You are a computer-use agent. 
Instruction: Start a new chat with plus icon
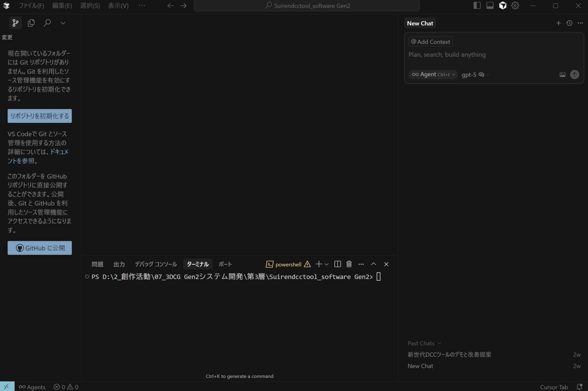[558, 23]
